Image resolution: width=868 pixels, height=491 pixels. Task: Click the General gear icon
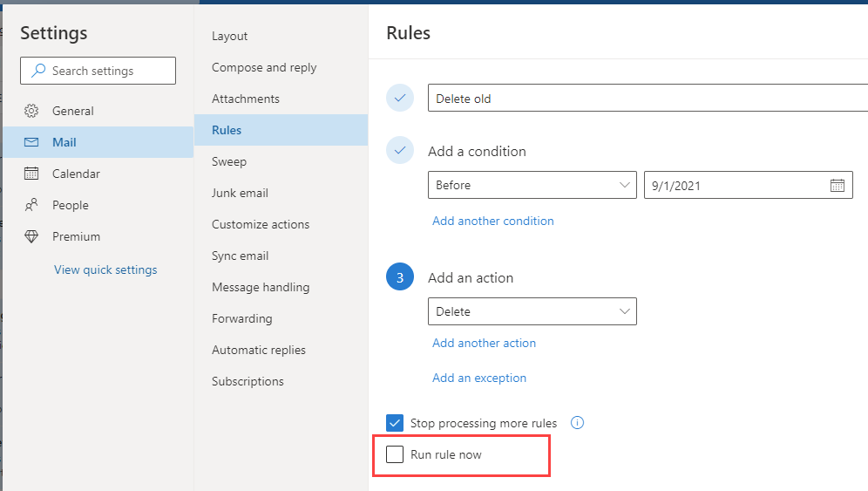31,111
